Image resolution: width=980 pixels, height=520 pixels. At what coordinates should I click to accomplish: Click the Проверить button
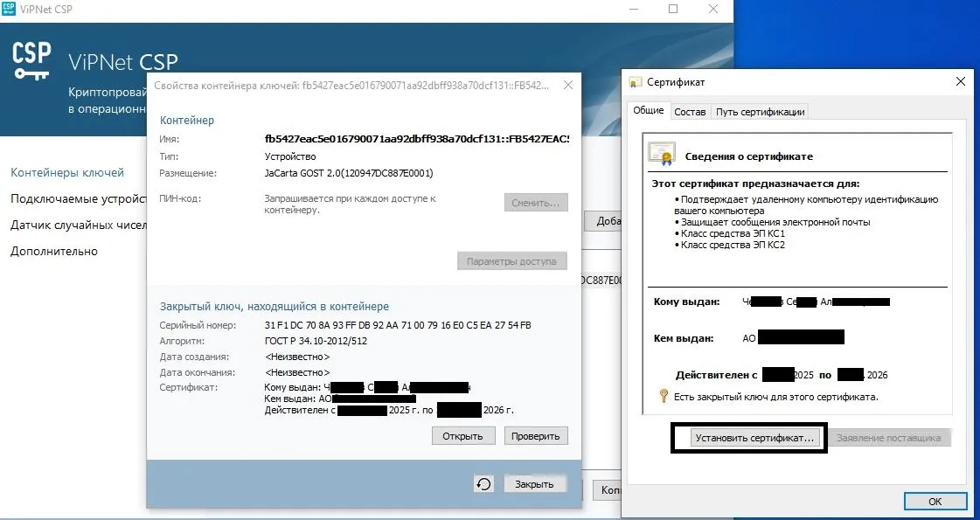tap(536, 435)
